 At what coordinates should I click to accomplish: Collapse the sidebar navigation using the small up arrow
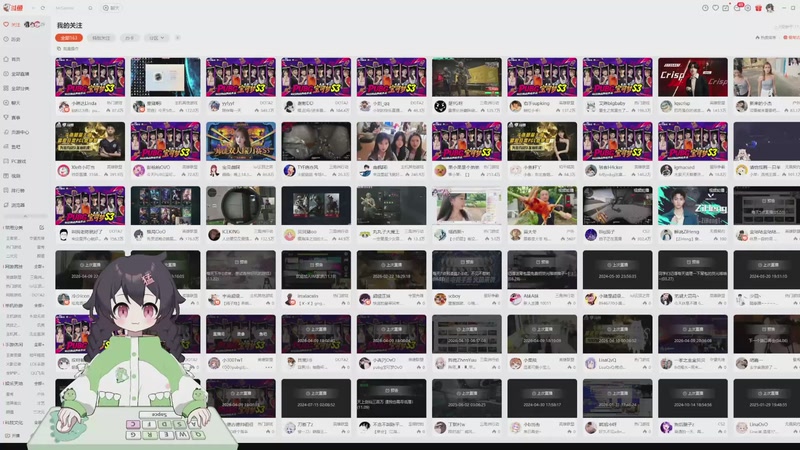24,216
